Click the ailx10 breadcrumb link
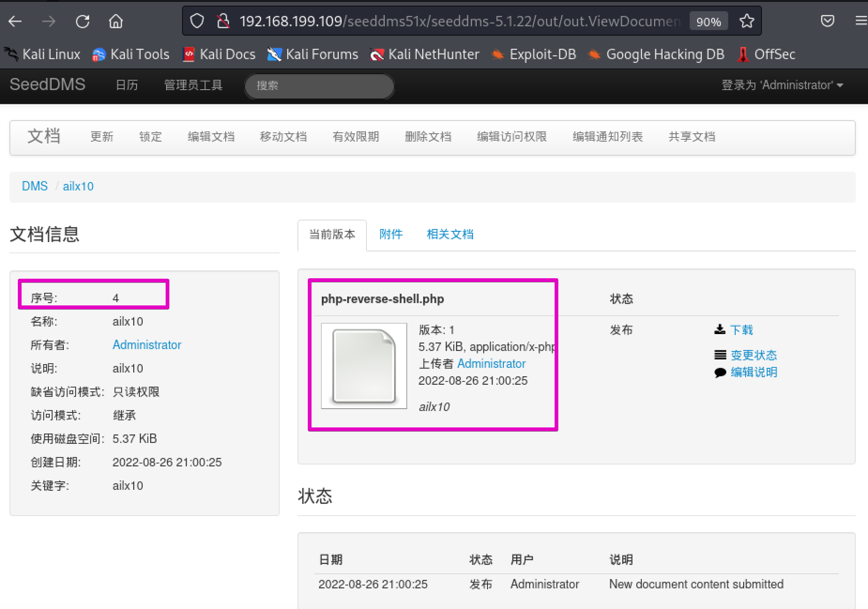The width and height of the screenshot is (868, 609). click(78, 186)
